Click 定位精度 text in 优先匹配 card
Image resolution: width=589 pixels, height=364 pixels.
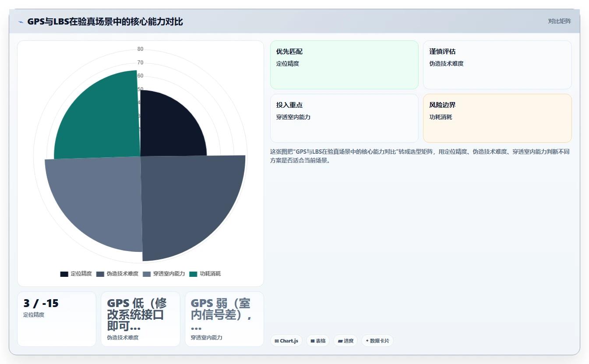point(288,64)
